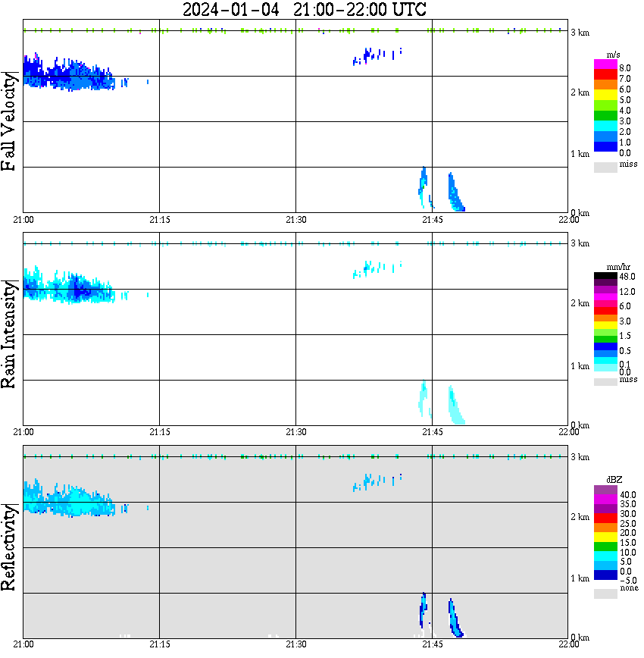Click the gray 'miss' swatch in the mm/hr legend
644x658 pixels.
pos(605,381)
